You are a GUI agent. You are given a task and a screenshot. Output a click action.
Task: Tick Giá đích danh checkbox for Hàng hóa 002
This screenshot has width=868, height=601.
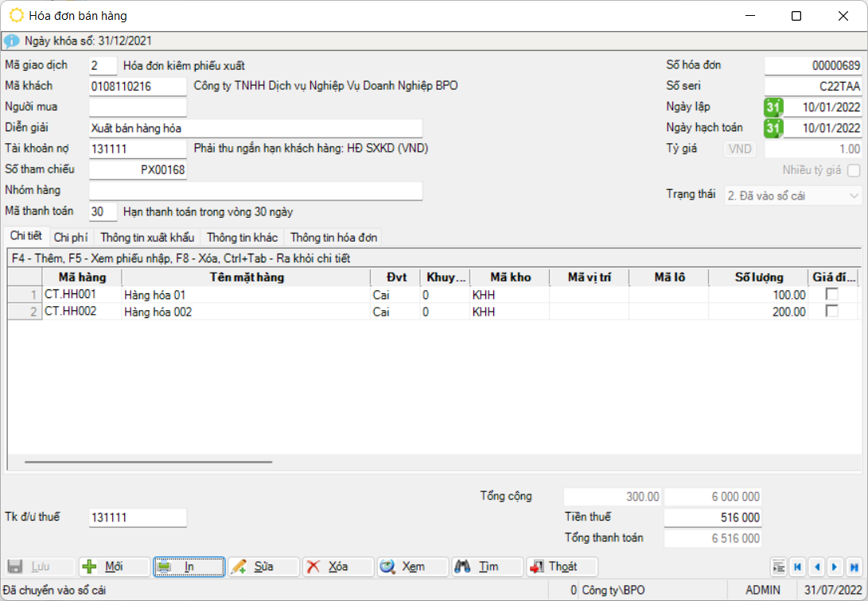[832, 312]
